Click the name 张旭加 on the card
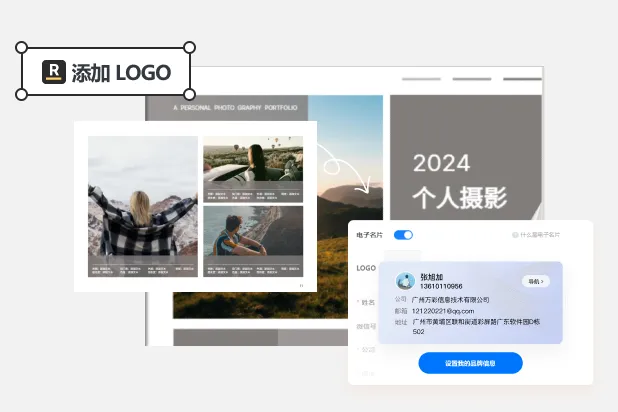The width and height of the screenshot is (618, 412). tap(432, 277)
